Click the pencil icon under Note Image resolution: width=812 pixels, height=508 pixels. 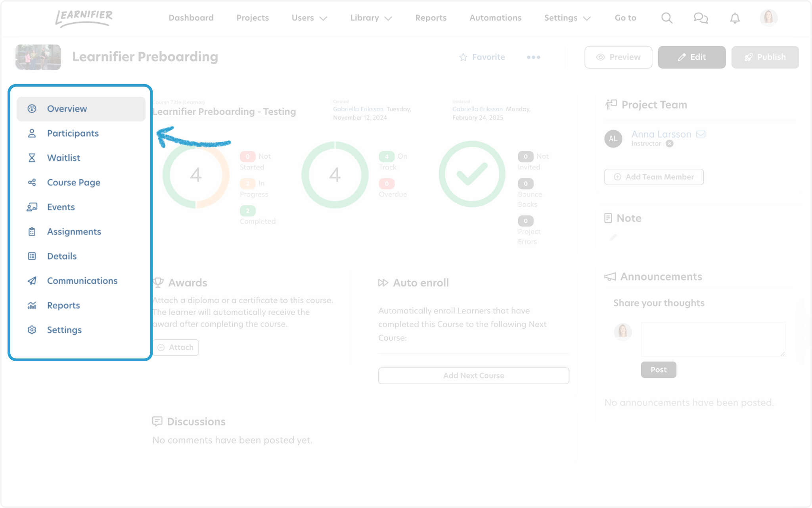coord(613,237)
